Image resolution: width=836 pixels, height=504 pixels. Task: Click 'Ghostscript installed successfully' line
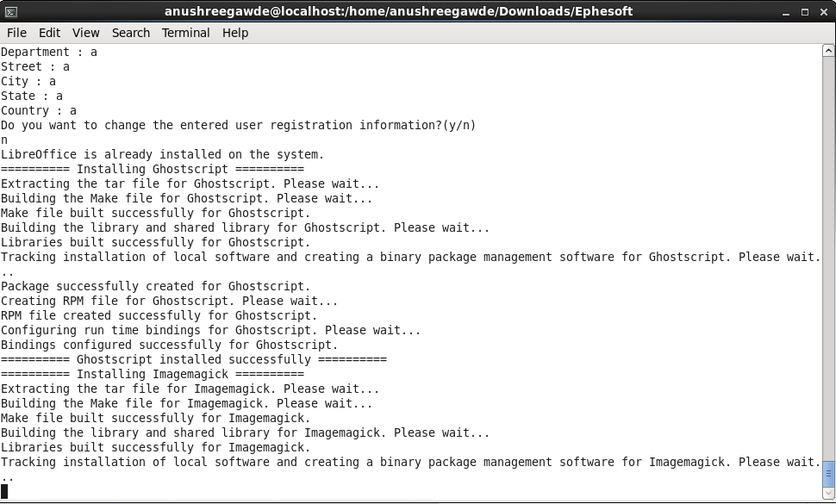[x=194, y=359]
